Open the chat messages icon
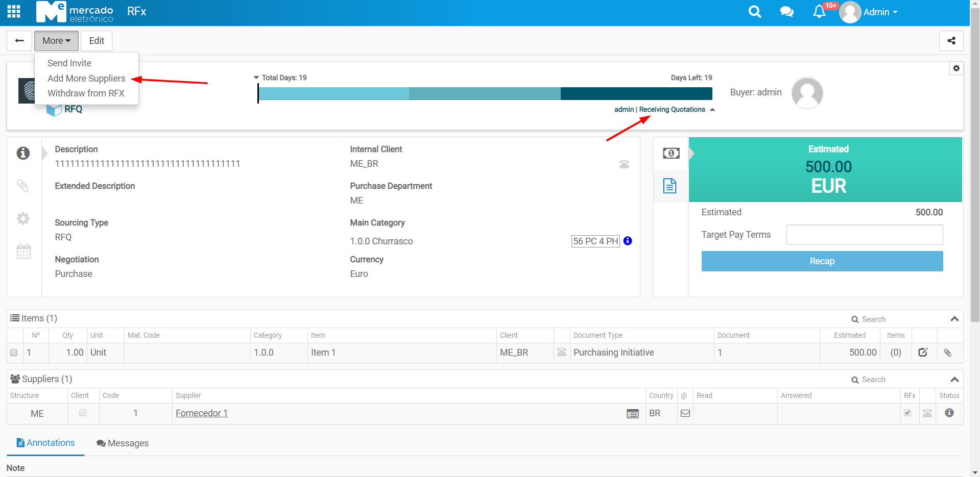This screenshot has width=980, height=477. coord(786,12)
